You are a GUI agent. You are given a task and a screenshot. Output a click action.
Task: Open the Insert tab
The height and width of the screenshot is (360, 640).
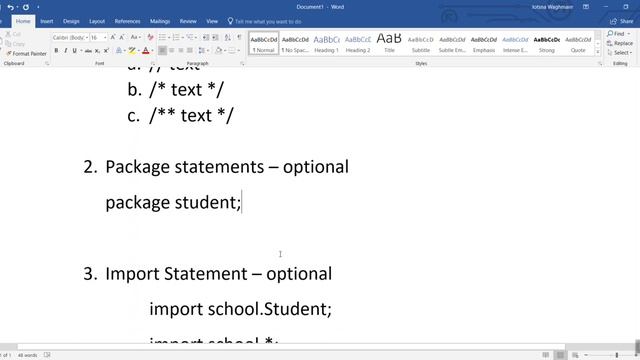(x=47, y=21)
